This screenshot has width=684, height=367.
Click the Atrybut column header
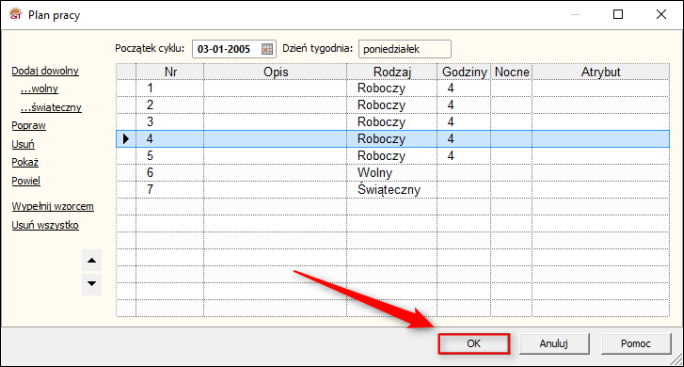tap(600, 72)
